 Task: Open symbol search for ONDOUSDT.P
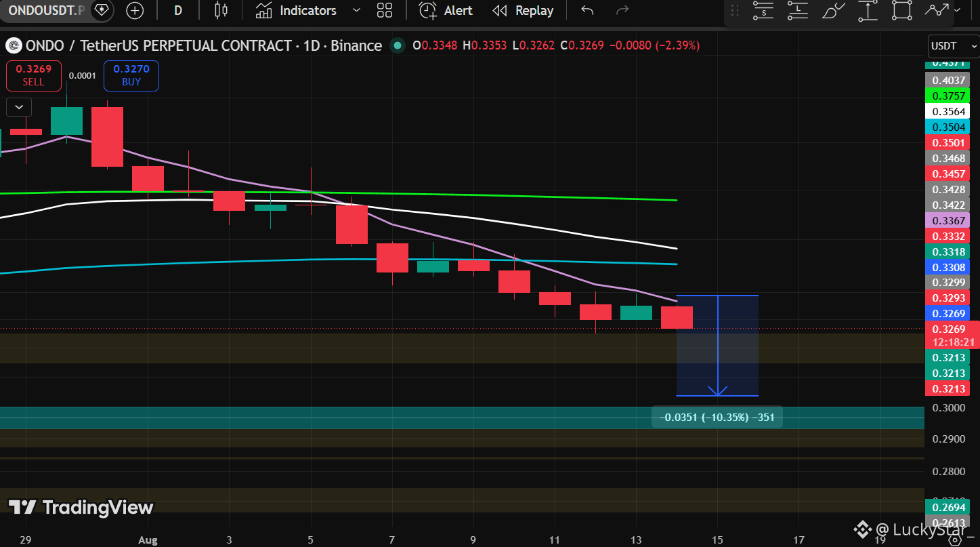47,10
